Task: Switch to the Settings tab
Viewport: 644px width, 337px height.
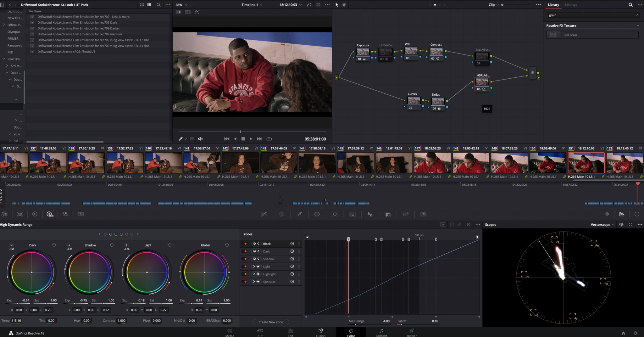Action: [571, 4]
